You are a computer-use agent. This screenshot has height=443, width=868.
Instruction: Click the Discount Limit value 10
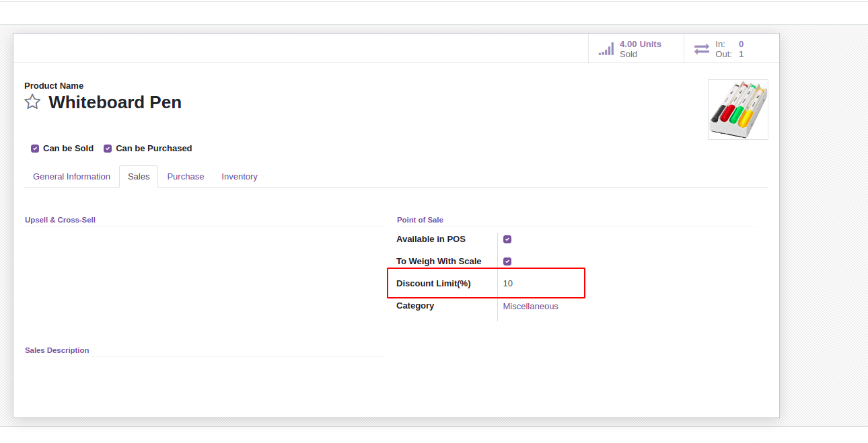(x=508, y=284)
